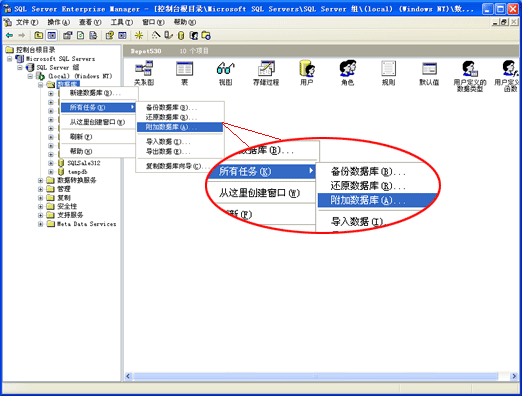
Task: Toggle the Show/Hide console tree toolbar button
Action: (x=51, y=35)
